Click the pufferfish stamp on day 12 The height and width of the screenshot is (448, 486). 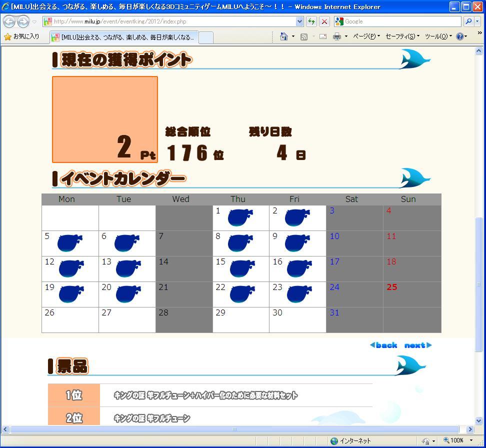[x=71, y=268]
